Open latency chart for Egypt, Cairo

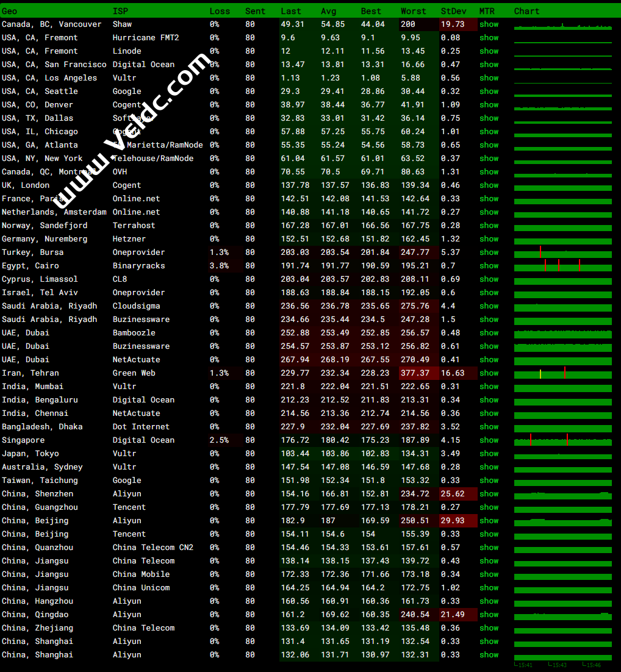(562, 266)
